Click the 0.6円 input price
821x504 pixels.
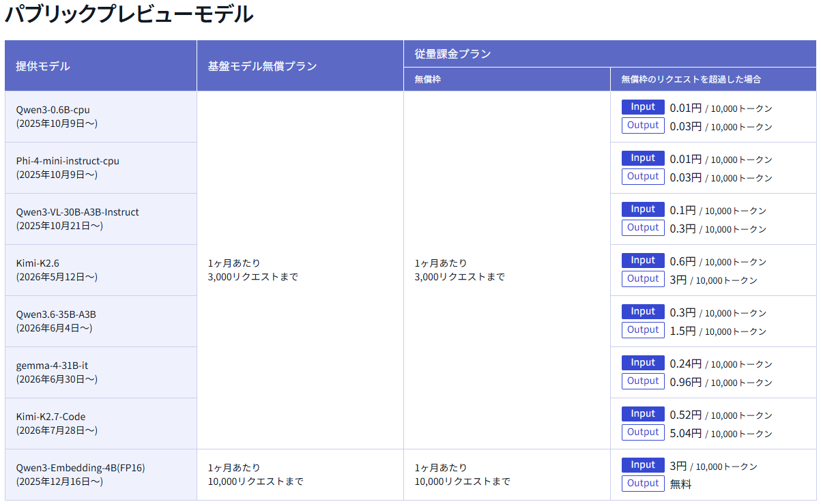[682, 261]
